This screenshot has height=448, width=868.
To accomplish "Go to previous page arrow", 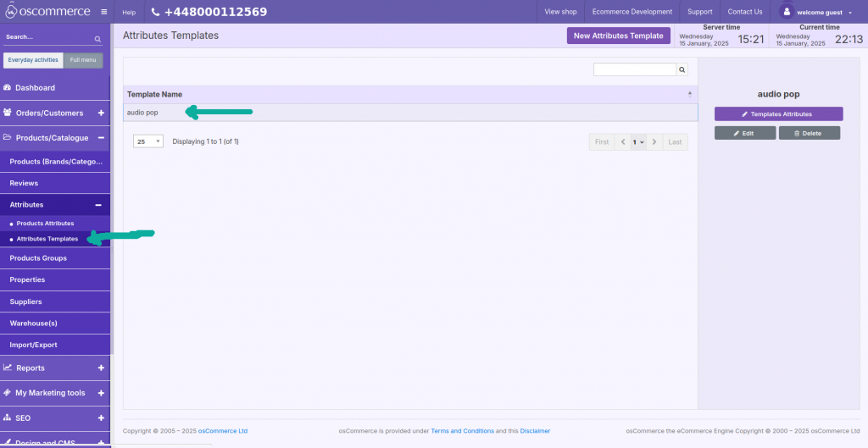I will pyautogui.click(x=623, y=142).
